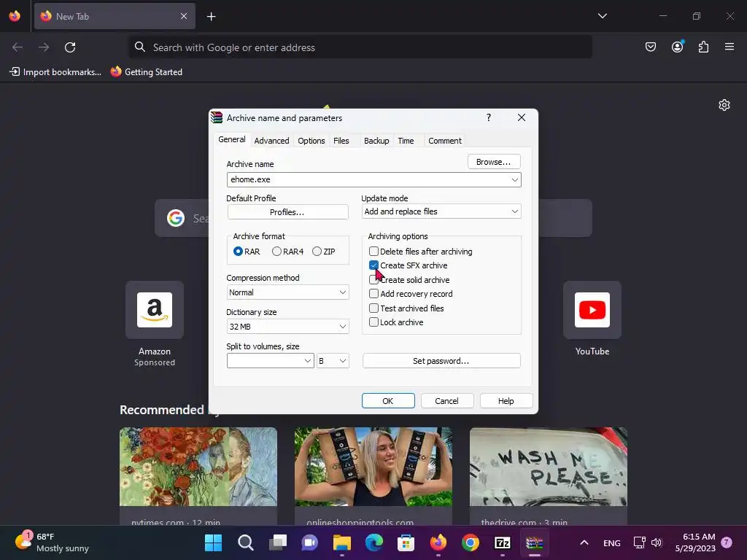Open 7-Zip from the taskbar
The width and height of the screenshot is (747, 560).
[x=503, y=542]
